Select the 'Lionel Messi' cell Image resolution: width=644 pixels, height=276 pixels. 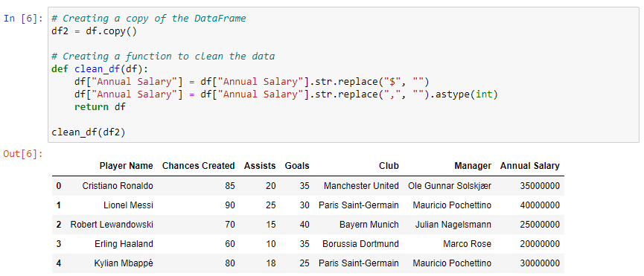click(x=128, y=205)
